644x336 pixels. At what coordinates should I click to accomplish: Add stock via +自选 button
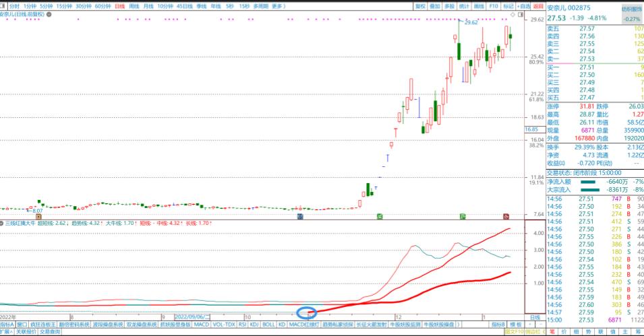[x=524, y=6]
